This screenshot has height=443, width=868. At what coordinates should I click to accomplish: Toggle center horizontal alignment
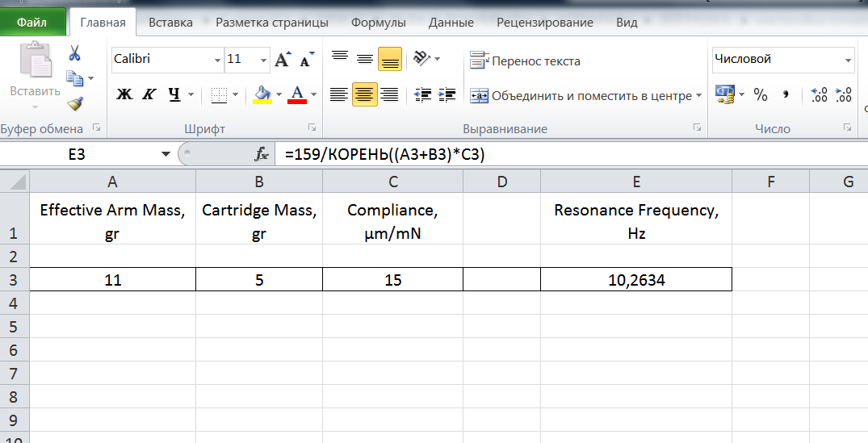coord(365,95)
